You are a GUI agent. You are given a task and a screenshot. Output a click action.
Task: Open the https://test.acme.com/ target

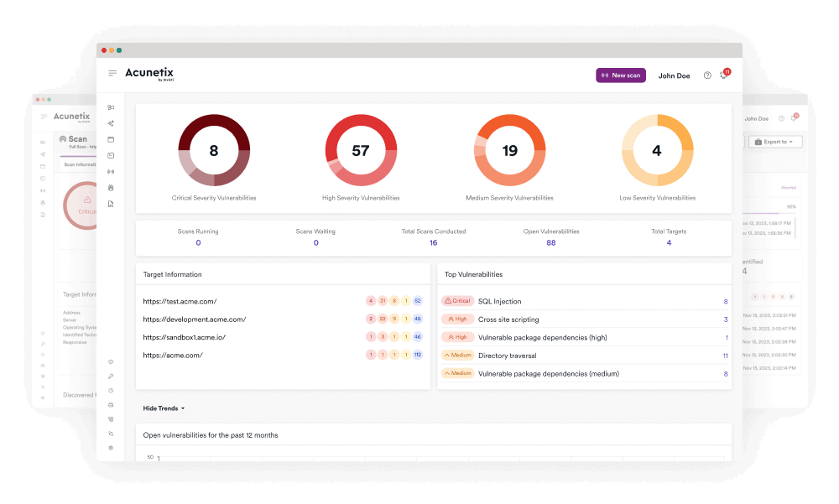coord(180,301)
